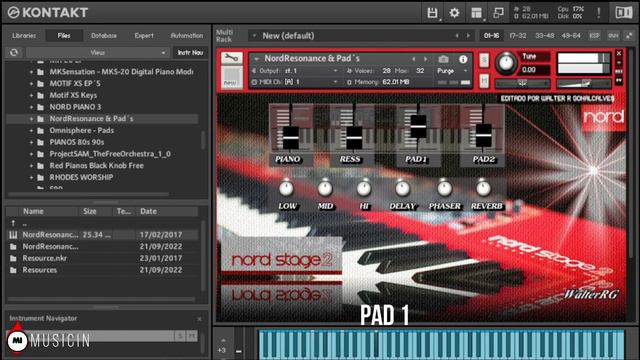Click Resources folder icon in file list
This screenshot has height=360, width=640.
coord(13,270)
